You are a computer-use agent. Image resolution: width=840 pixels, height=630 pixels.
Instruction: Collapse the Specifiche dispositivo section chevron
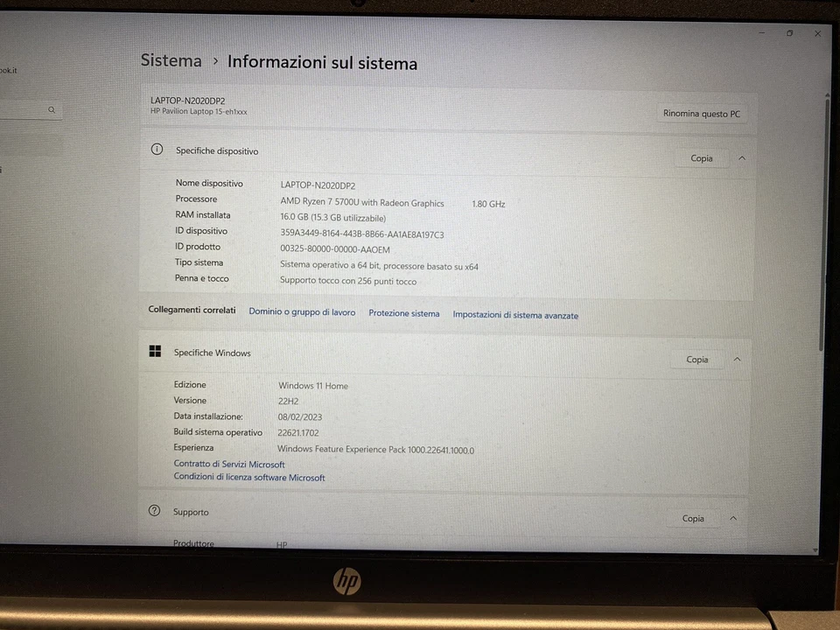[x=741, y=158]
